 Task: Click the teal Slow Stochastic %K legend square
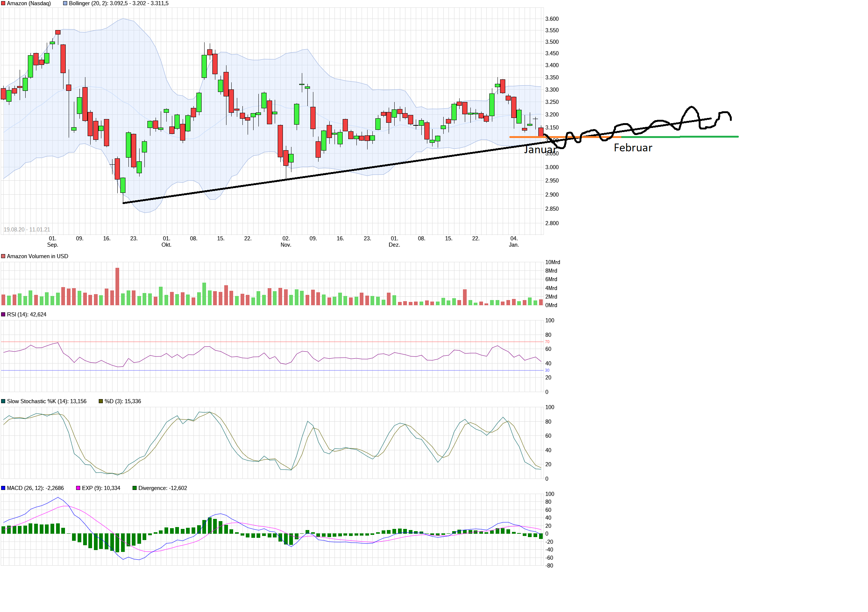(x=3, y=401)
